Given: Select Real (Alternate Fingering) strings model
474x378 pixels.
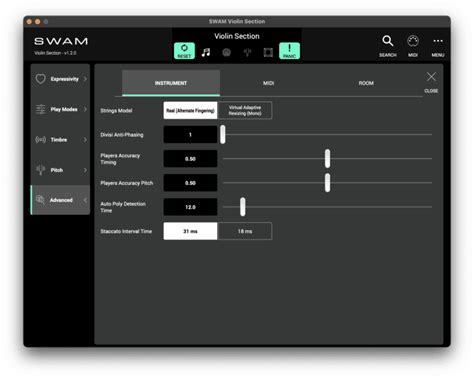Looking at the screenshot, I should [190, 110].
